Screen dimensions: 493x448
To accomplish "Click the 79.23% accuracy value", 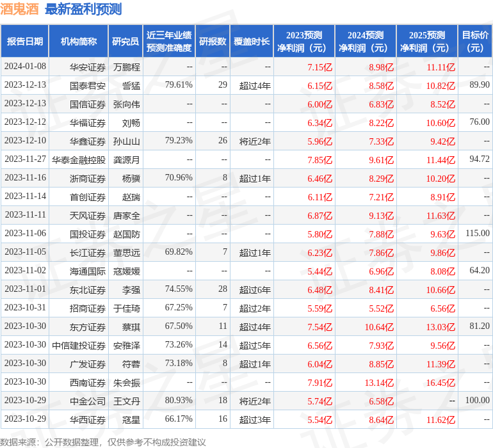I will point(179,141).
